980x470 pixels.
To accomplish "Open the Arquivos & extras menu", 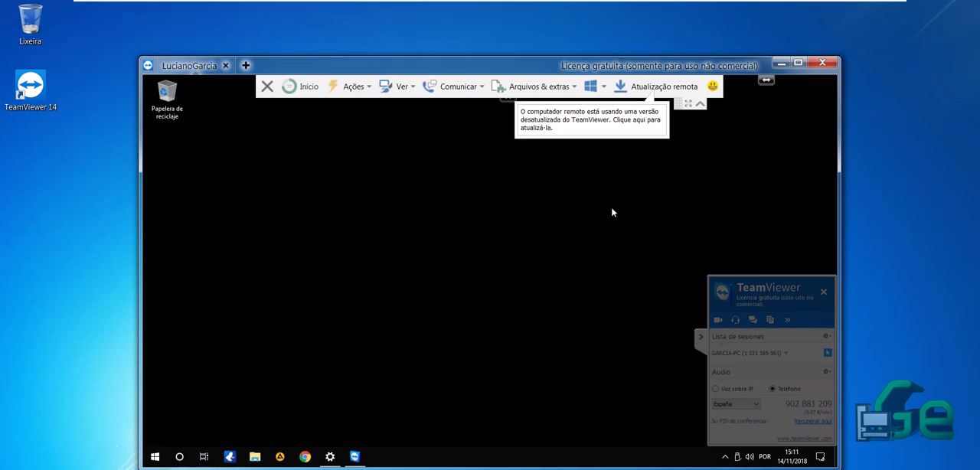I will 534,86.
